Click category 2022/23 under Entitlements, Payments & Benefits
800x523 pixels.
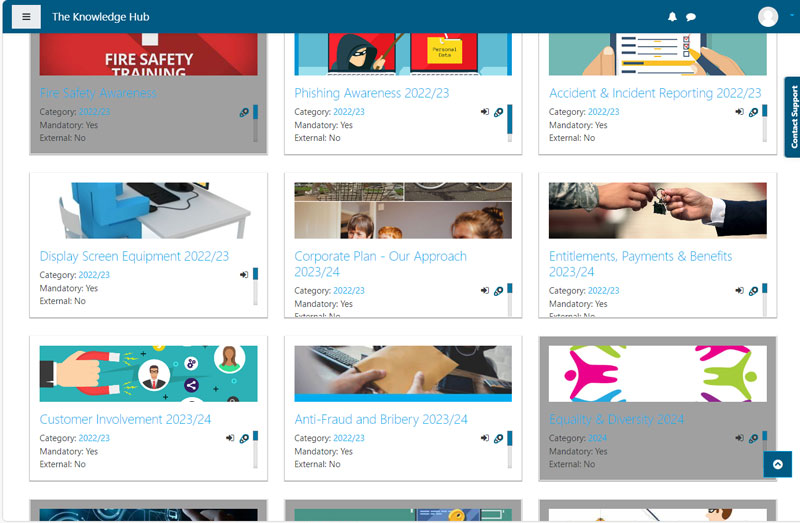(604, 291)
